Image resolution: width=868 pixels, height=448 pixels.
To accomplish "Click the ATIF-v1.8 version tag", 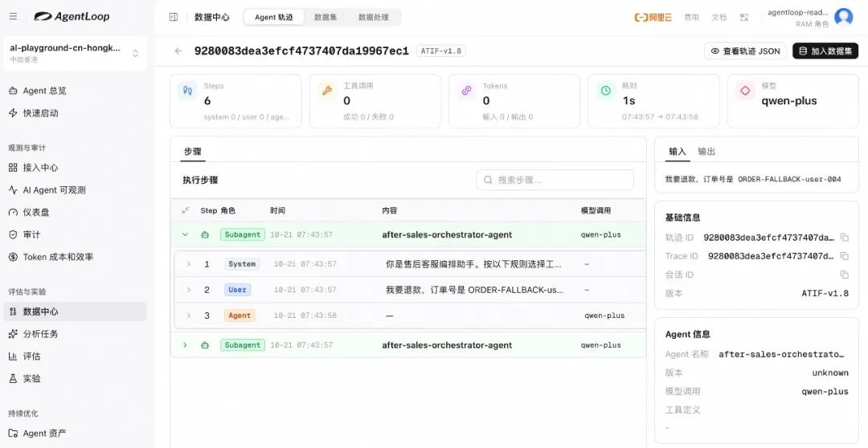I will pos(441,51).
